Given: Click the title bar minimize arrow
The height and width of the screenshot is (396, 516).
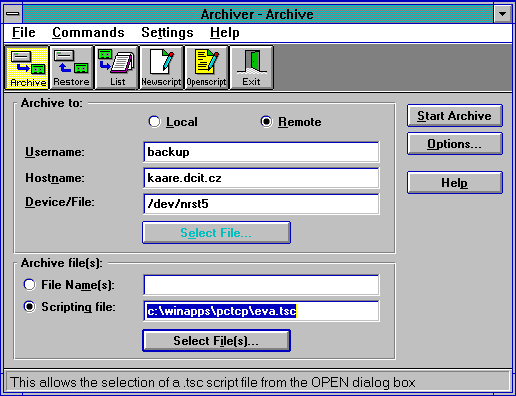Looking at the screenshot, I should click(x=502, y=14).
